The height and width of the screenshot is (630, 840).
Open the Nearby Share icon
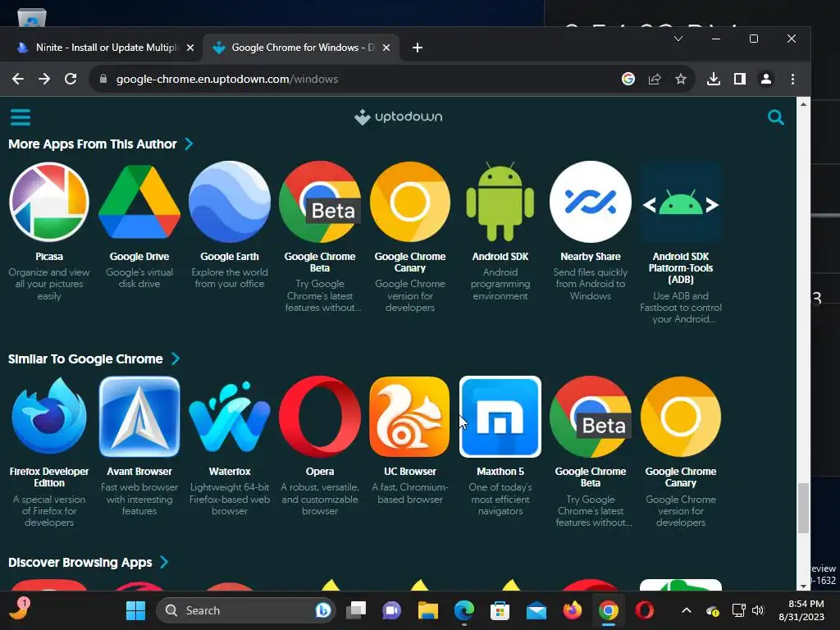tap(591, 202)
